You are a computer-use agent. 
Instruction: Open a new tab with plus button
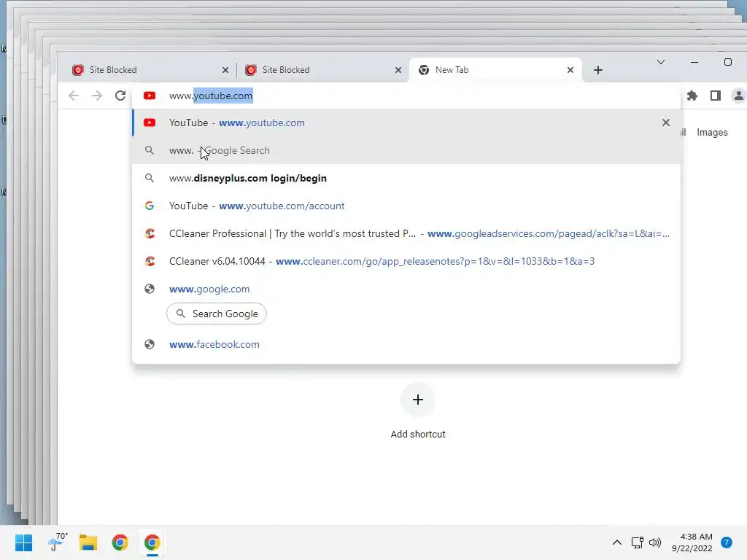click(x=598, y=70)
